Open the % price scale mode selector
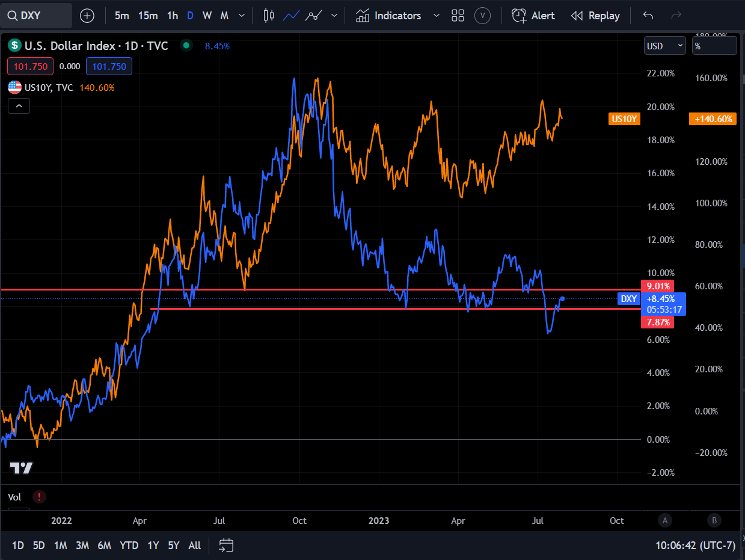Image resolution: width=745 pixels, height=560 pixels. [x=714, y=46]
